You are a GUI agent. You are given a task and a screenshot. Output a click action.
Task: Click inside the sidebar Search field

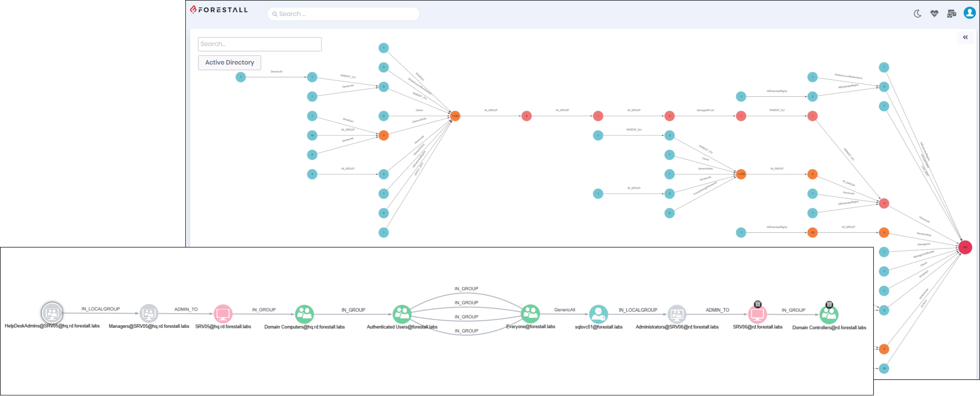click(x=259, y=44)
